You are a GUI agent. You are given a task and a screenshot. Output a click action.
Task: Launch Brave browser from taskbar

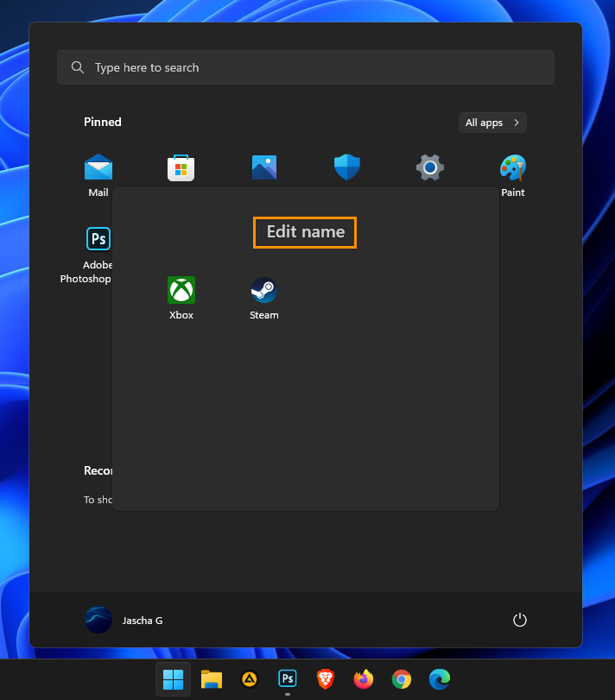[325, 679]
